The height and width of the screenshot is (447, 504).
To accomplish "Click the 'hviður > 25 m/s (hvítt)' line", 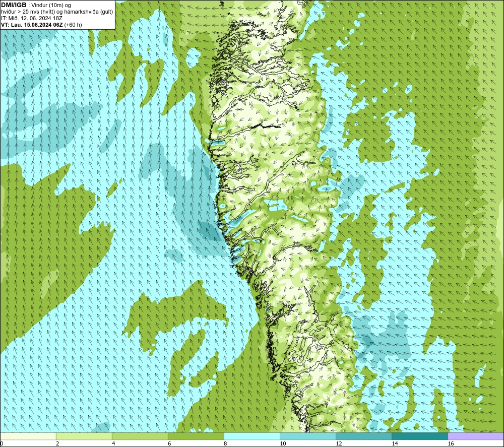I will (28, 12).
